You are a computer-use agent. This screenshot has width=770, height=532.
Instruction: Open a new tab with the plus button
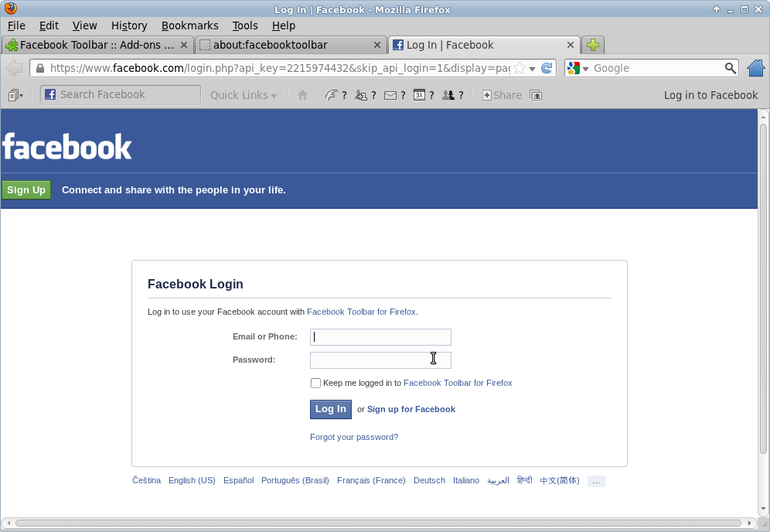point(593,45)
